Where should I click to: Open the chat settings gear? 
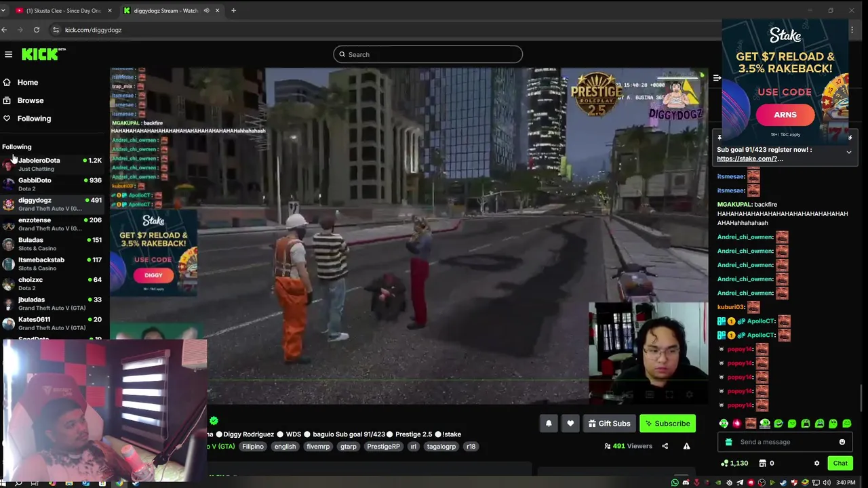[816, 464]
